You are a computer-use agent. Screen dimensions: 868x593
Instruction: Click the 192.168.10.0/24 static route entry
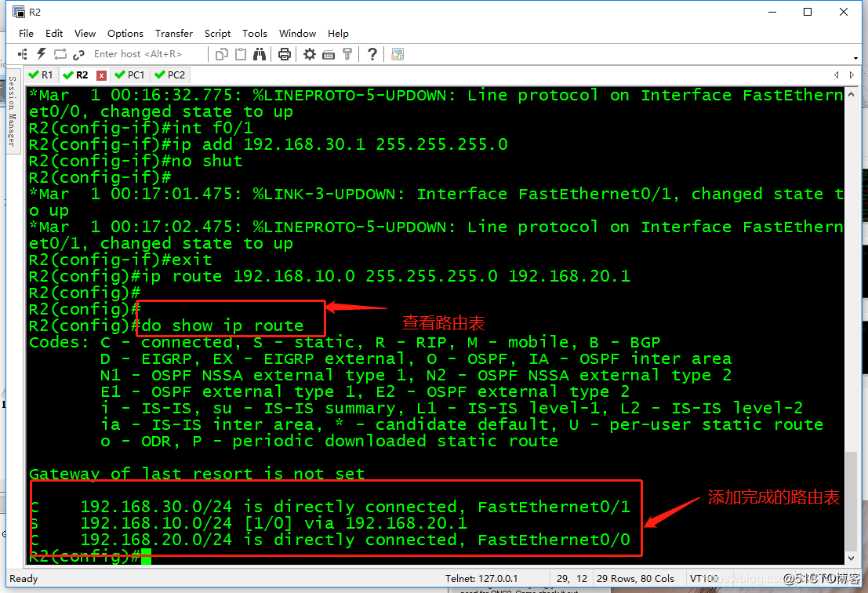click(249, 523)
